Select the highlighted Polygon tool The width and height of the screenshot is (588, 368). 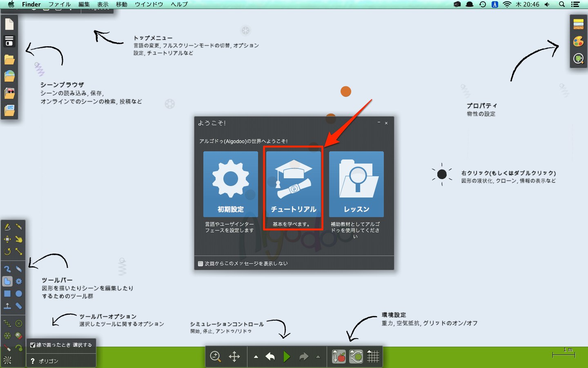click(7, 281)
